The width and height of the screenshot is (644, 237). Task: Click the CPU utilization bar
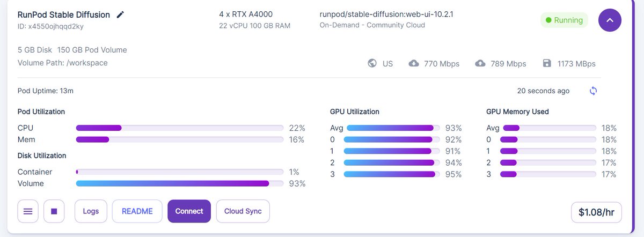pyautogui.click(x=180, y=128)
